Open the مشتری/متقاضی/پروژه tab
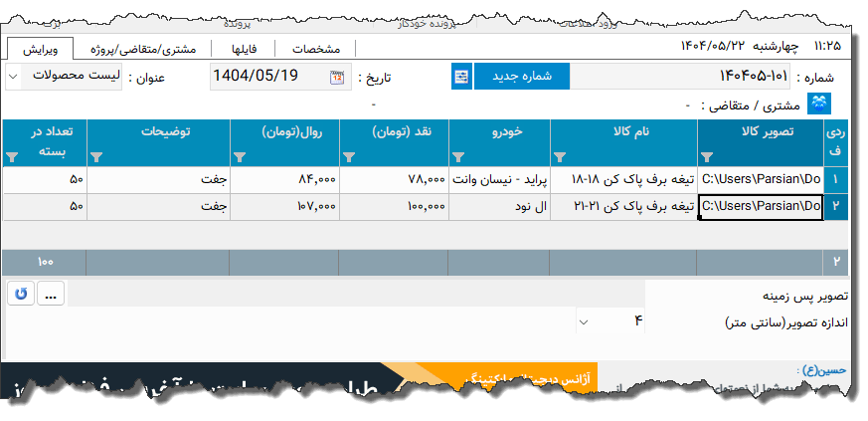The width and height of the screenshot is (868, 421). click(x=143, y=50)
